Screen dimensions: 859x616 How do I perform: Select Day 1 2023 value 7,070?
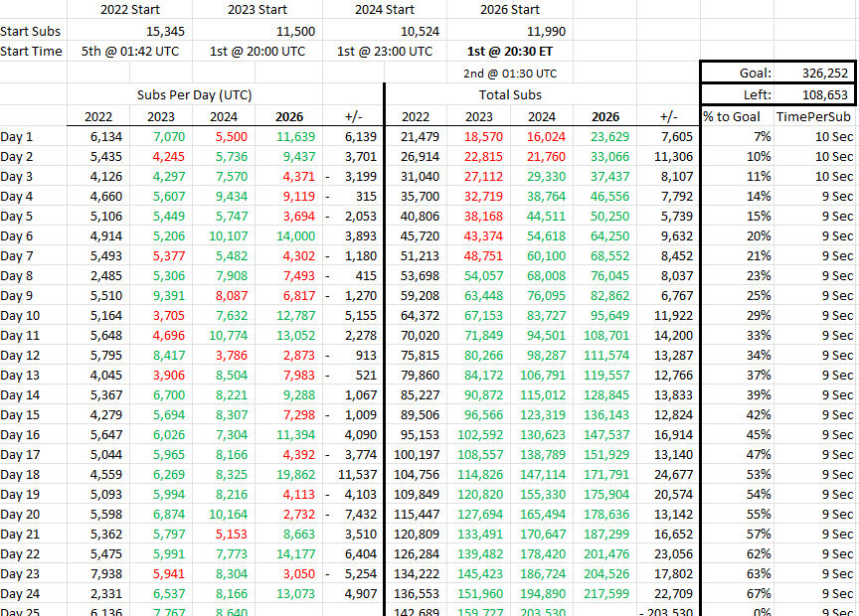161,136
